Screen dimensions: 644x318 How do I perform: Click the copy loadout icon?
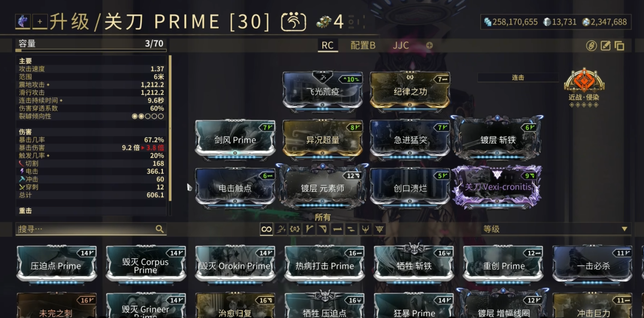[x=619, y=46]
